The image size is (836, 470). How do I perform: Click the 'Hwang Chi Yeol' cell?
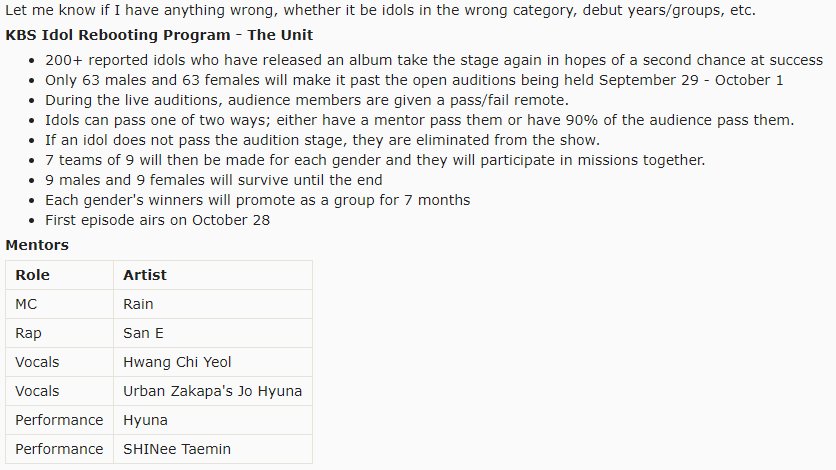pos(177,362)
